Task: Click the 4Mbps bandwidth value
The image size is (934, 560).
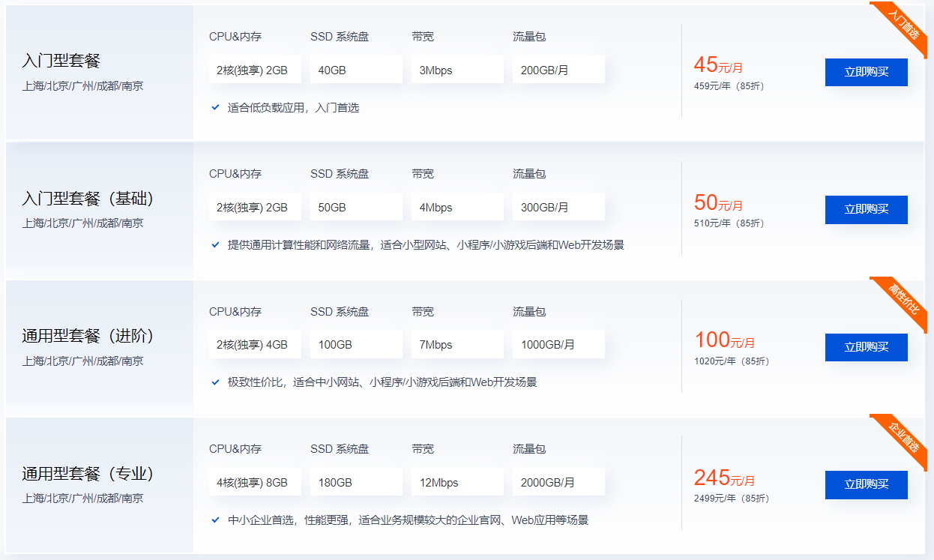Action: coord(457,207)
